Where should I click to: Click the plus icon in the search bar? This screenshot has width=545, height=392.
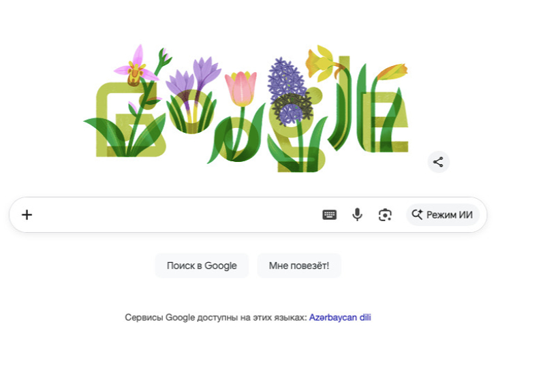pos(27,214)
